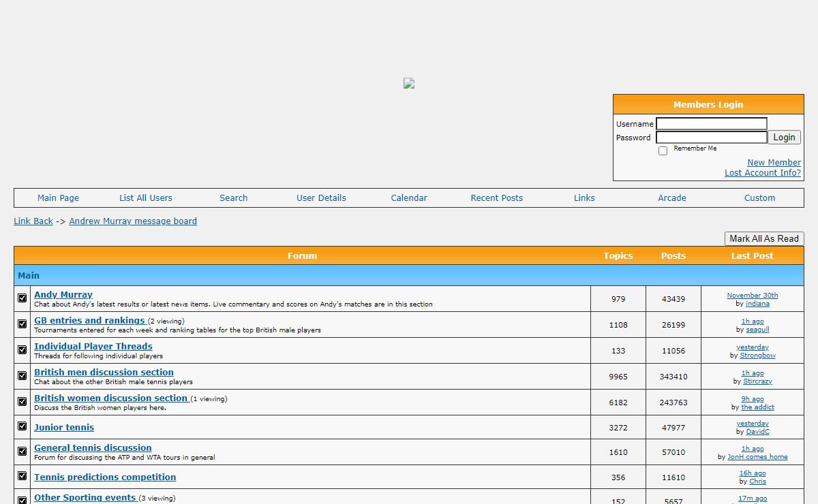Open Recent Posts menu item

pyautogui.click(x=497, y=198)
